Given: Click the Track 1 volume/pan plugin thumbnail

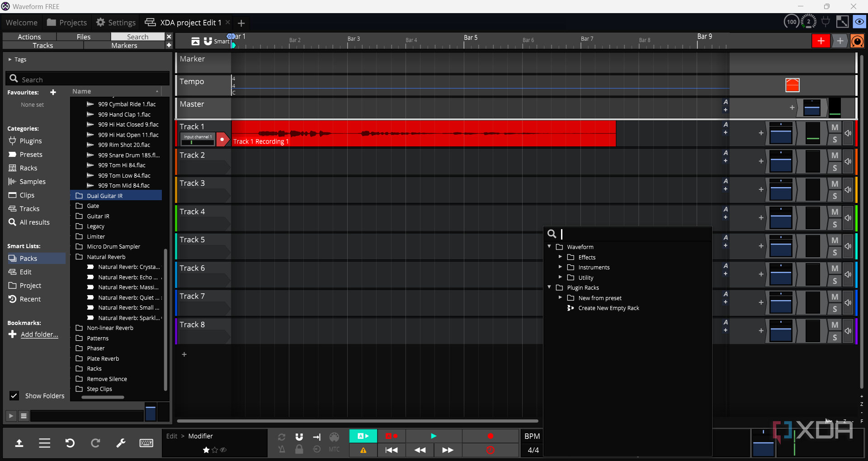Looking at the screenshot, I should tap(781, 134).
